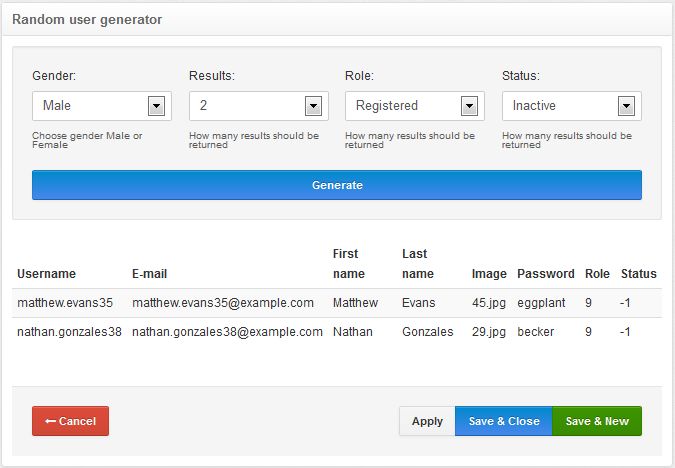Click the Random user generator title
675x468 pixels.
coord(87,19)
